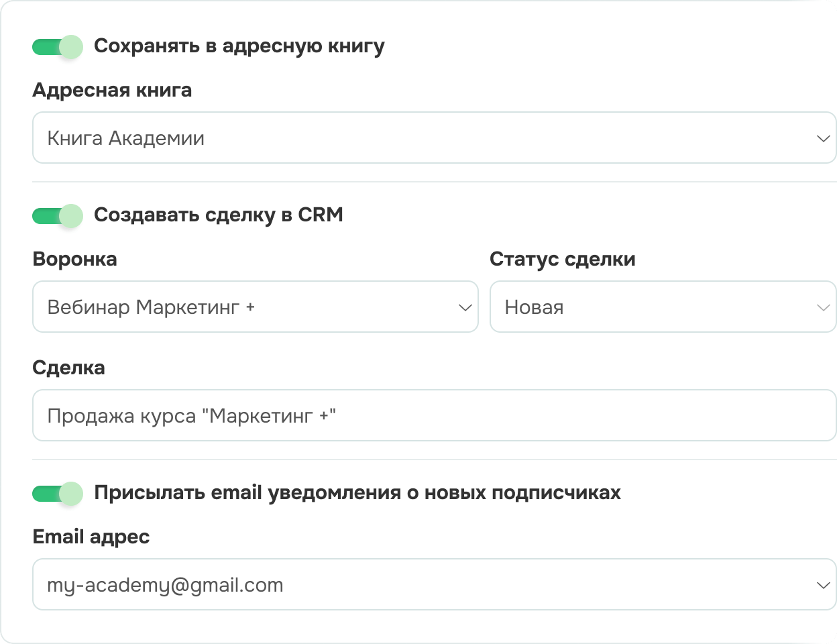Click the "Статус сделки" label

tap(563, 259)
